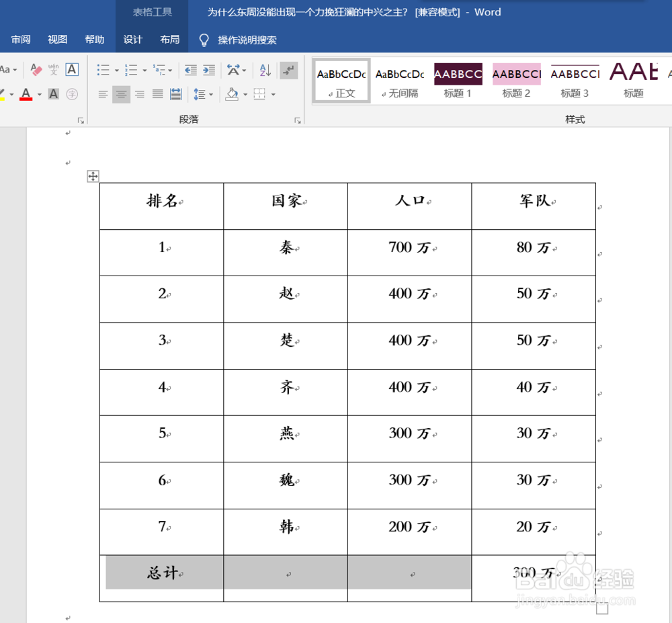Open the 视图 ribbon tab
This screenshot has width=672, height=623.
57,40
